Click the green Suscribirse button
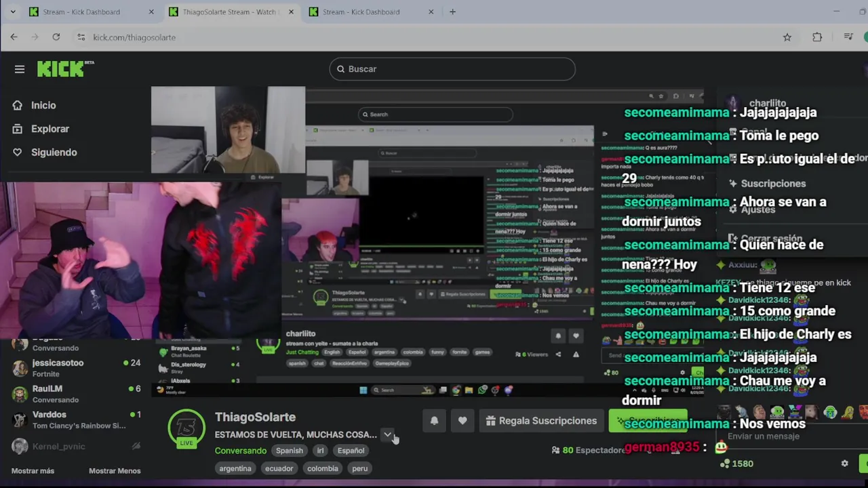The height and width of the screenshot is (488, 868). click(x=648, y=421)
